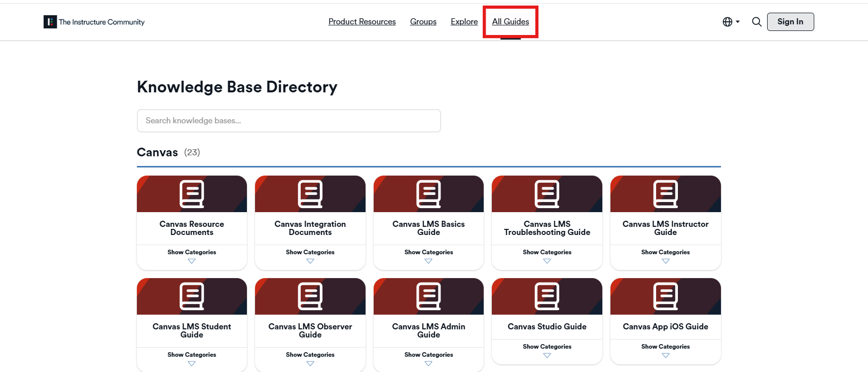Open the Canvas LMS Troubleshooting Guide title link
The image size is (868, 372).
pyautogui.click(x=547, y=228)
